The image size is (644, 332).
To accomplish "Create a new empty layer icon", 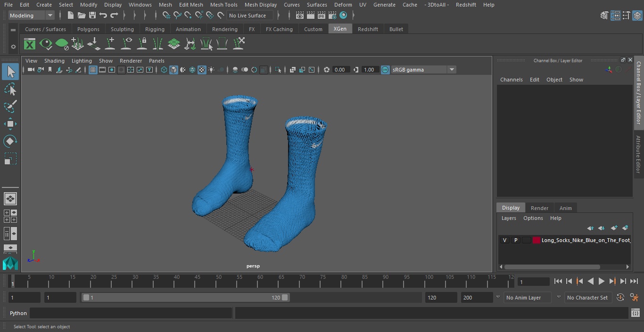I will pos(614,228).
